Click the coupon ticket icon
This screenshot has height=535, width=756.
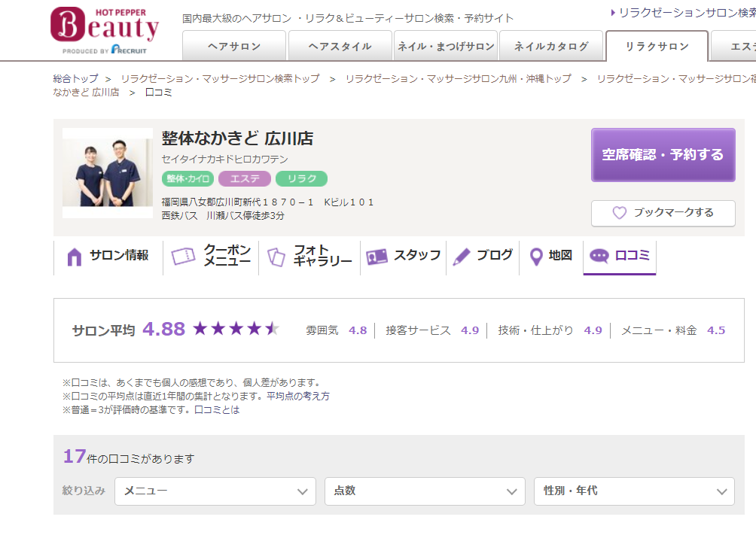(183, 256)
